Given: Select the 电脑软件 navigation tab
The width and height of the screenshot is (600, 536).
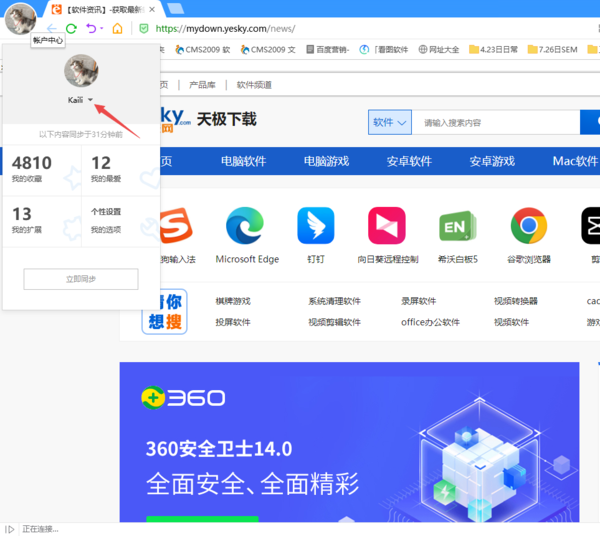Looking at the screenshot, I should coord(243,161).
